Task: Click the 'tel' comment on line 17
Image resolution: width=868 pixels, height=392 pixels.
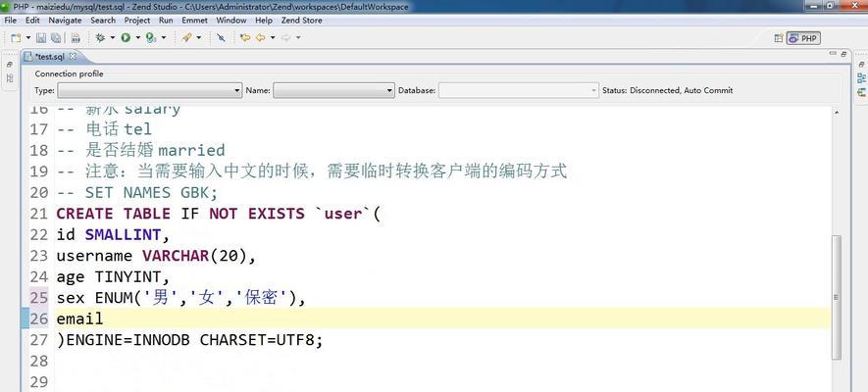Action: pos(137,129)
